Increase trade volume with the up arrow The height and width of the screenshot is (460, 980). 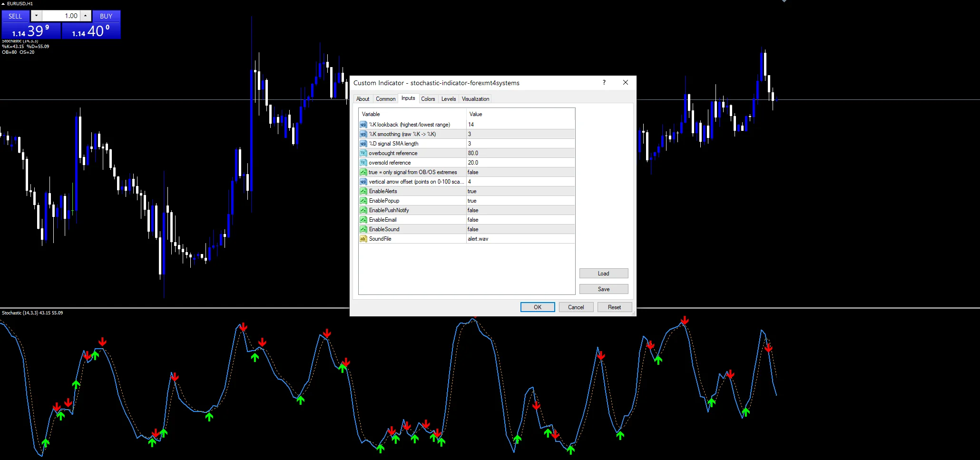tap(85, 16)
